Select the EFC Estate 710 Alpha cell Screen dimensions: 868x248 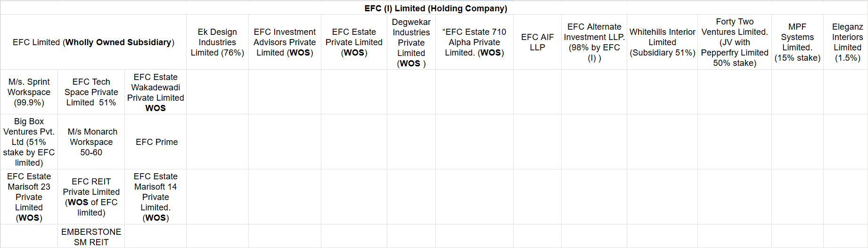(474, 42)
